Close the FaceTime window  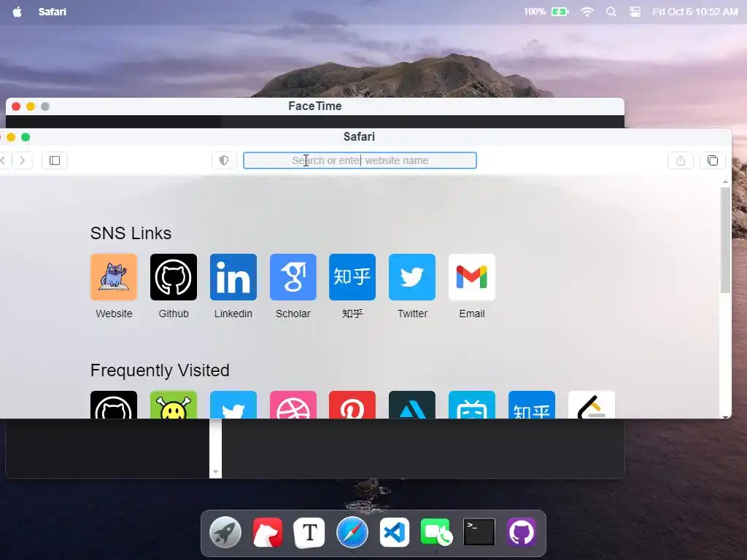16,106
